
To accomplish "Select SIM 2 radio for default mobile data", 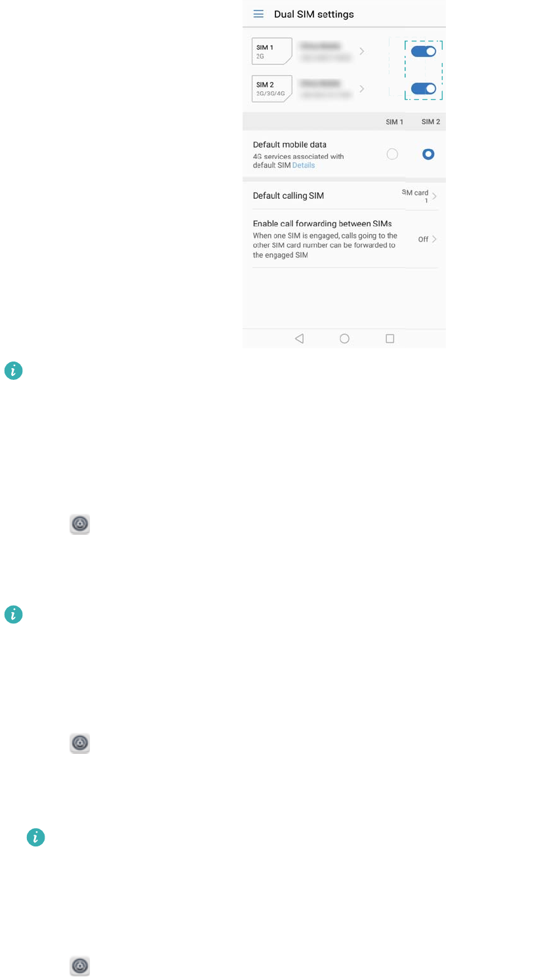I will click(428, 154).
